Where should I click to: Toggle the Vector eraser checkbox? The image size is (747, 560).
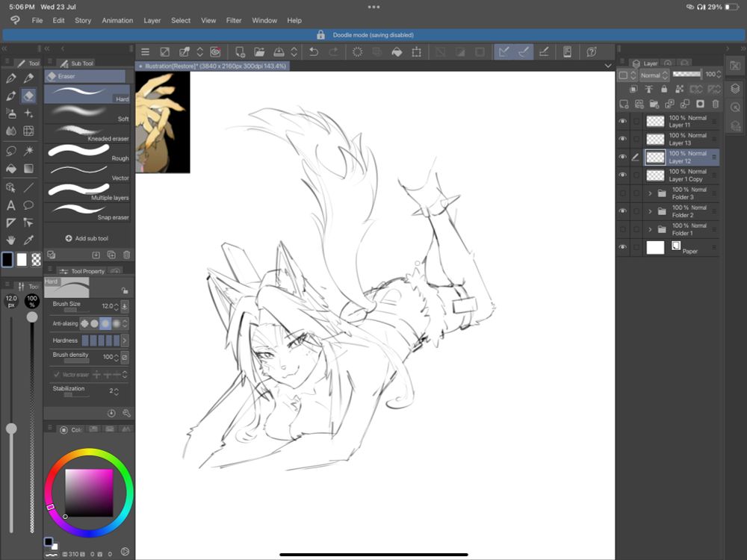click(57, 375)
